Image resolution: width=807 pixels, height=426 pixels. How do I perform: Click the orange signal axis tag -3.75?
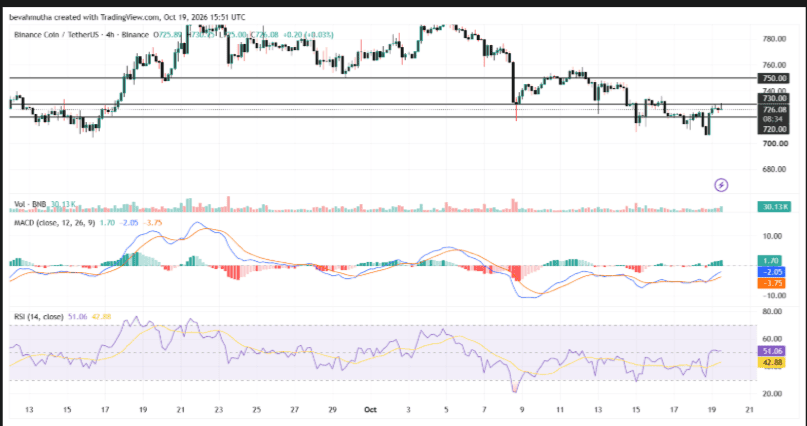(x=771, y=283)
